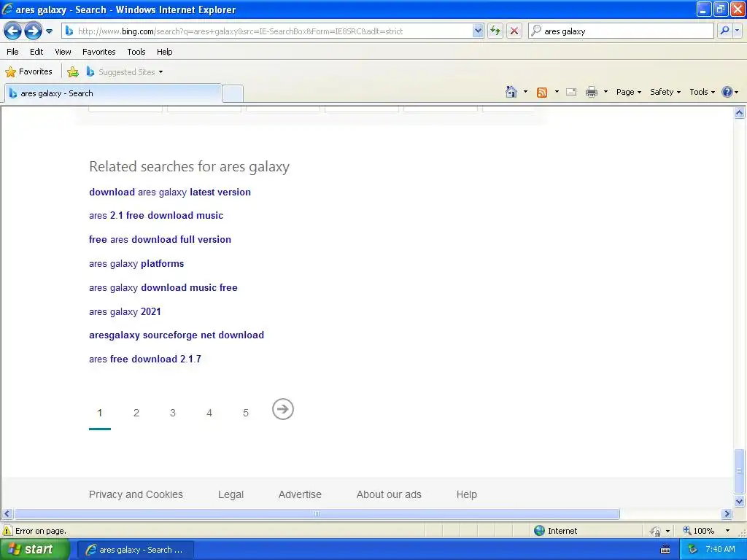Go to results page 4
This screenshot has width=747, height=560.
pyautogui.click(x=209, y=413)
